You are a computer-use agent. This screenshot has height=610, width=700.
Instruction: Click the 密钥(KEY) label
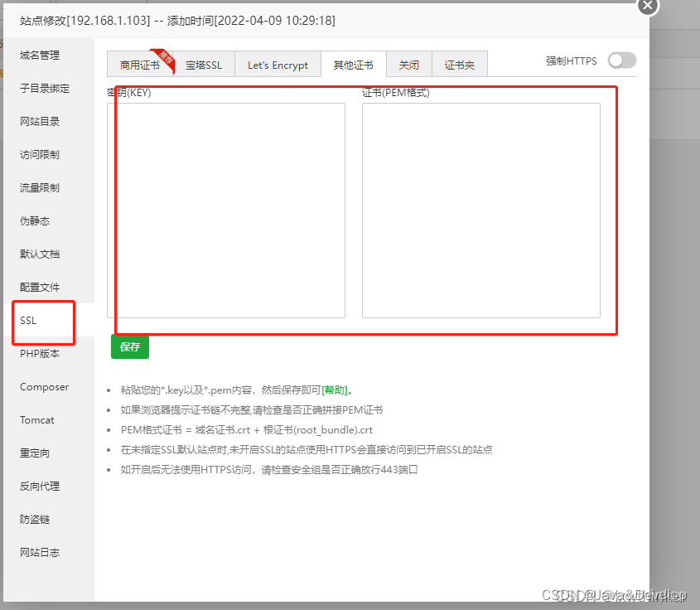pos(129,93)
